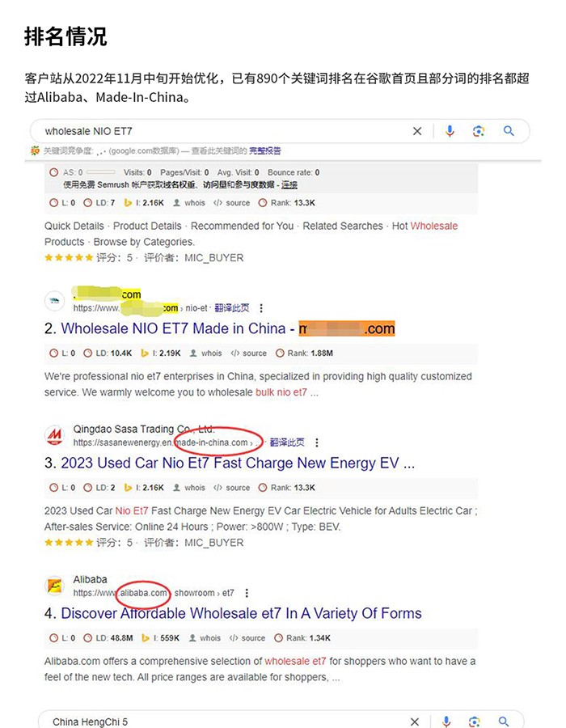Open Google Lens image search icon
This screenshot has width=566, height=728.
coord(479,131)
